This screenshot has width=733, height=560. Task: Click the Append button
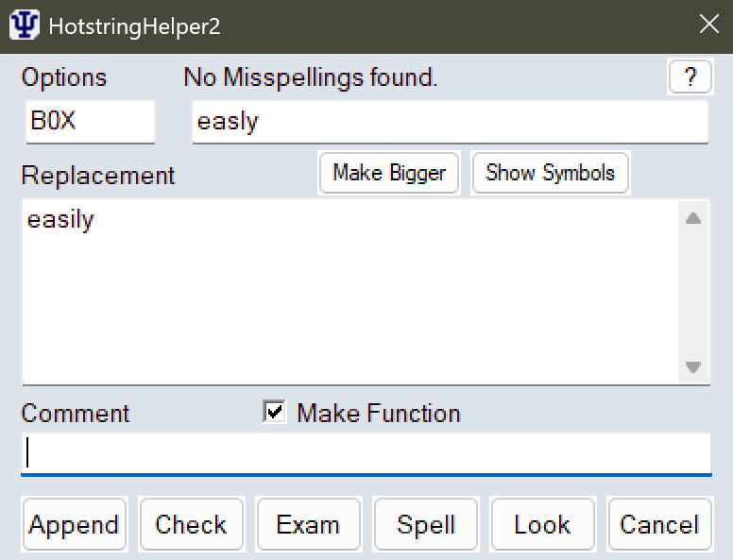click(75, 524)
